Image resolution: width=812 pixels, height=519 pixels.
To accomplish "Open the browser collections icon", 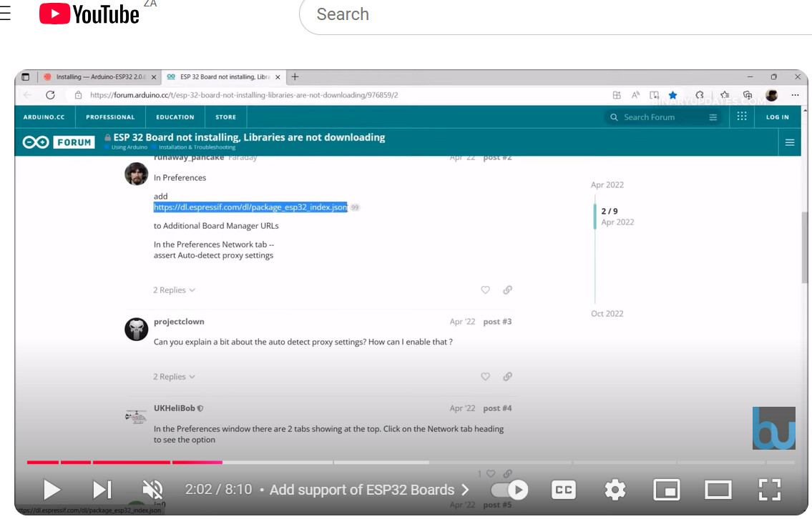I will click(x=748, y=95).
